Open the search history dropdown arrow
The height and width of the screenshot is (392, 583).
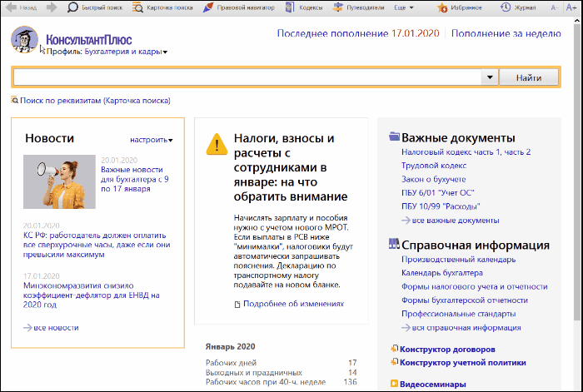490,77
